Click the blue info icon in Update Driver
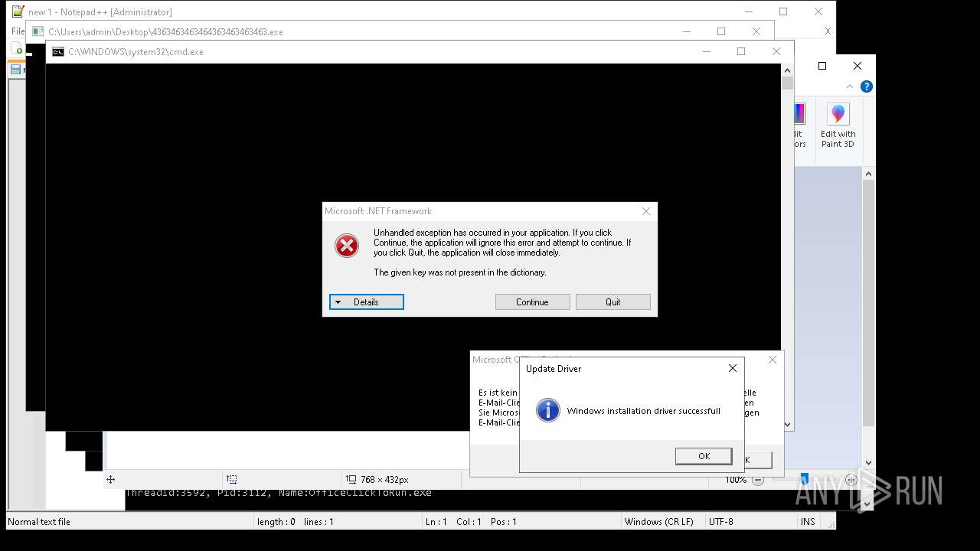The width and height of the screenshot is (980, 551). tap(547, 410)
